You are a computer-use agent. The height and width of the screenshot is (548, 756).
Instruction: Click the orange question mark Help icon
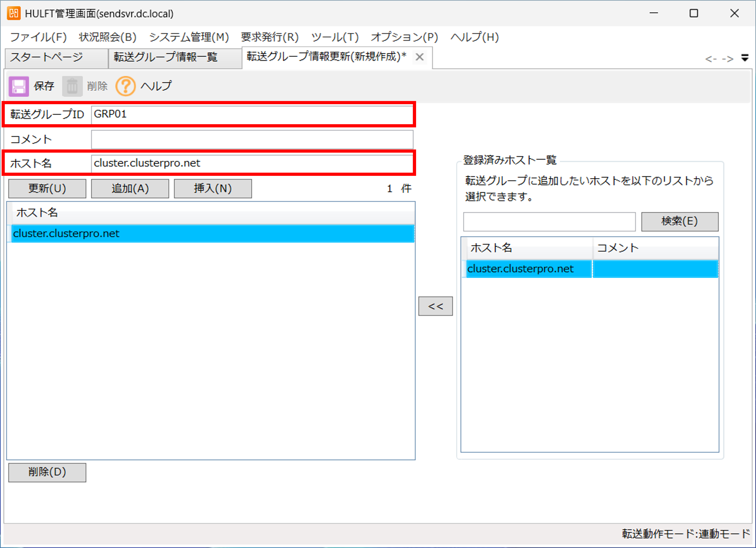click(x=125, y=86)
